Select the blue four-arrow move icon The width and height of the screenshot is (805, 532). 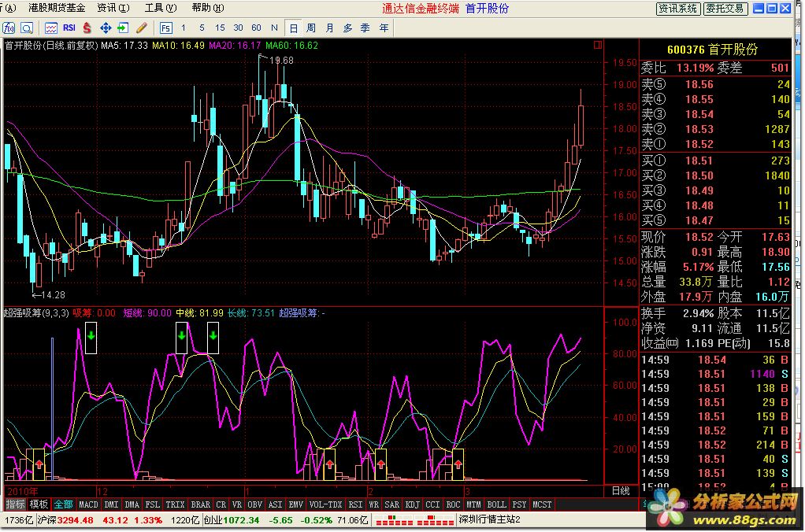(x=106, y=28)
